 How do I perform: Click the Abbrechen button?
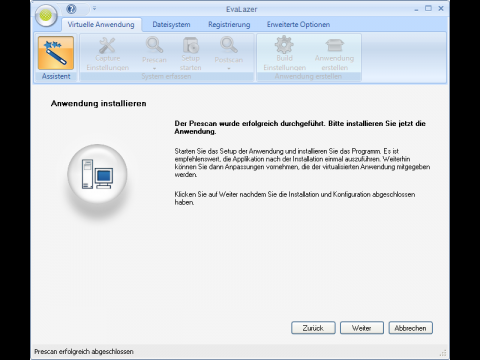coord(410,328)
